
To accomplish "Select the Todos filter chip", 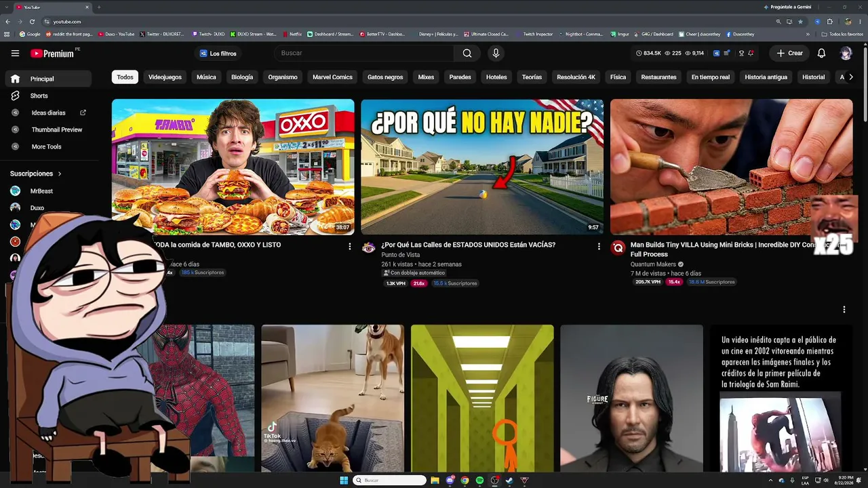I will [x=125, y=77].
